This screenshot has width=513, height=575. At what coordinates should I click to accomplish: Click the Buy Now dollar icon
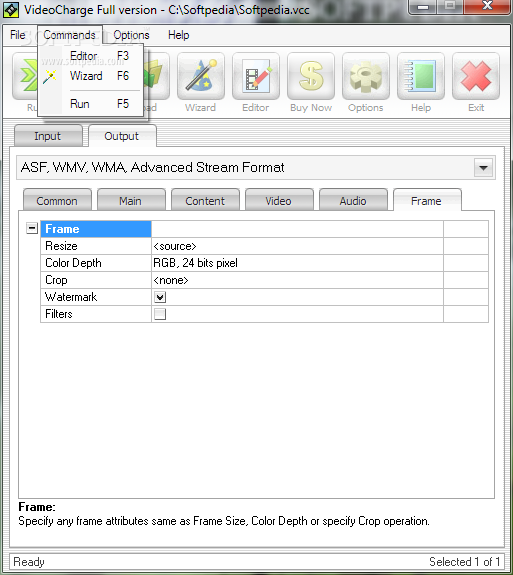pos(311,76)
